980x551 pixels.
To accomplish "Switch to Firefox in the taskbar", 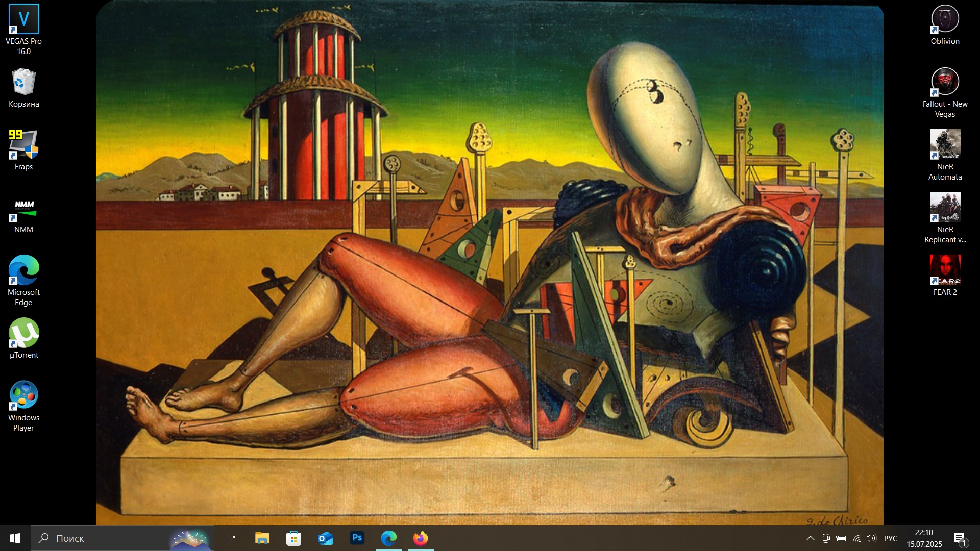I will click(421, 538).
